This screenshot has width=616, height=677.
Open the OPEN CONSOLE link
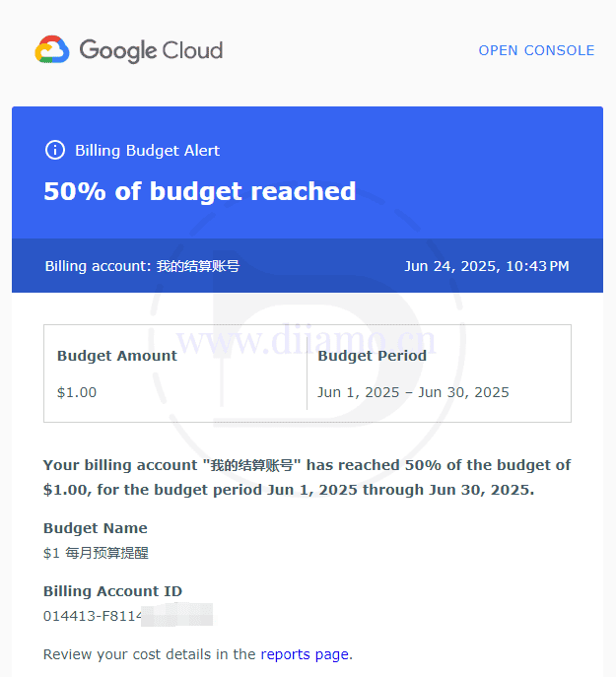[x=536, y=50]
